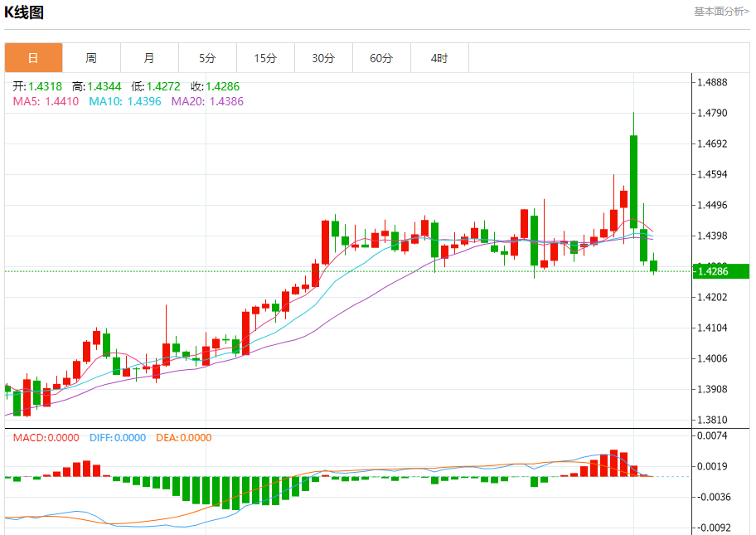Screen dimensions: 756x535
Task: Click the 1.3908 price axis label
Action: (712, 389)
